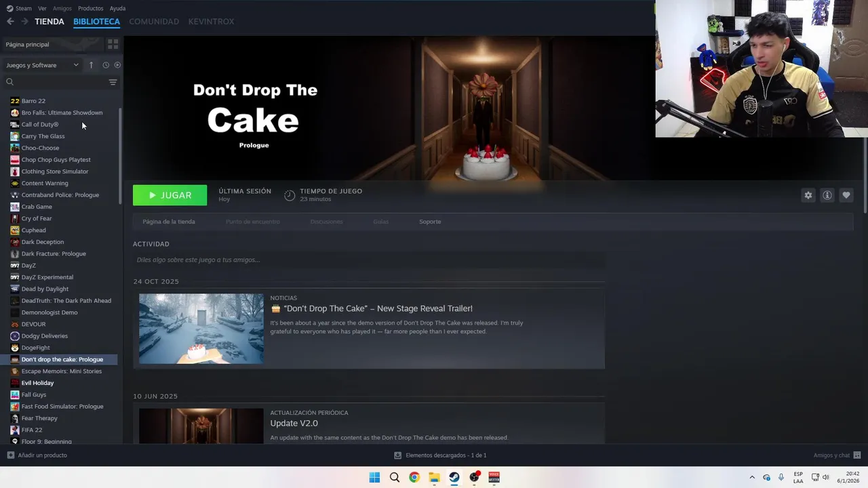Open Windows taskbar search
Image resolution: width=868 pixels, height=488 pixels.
tap(395, 477)
